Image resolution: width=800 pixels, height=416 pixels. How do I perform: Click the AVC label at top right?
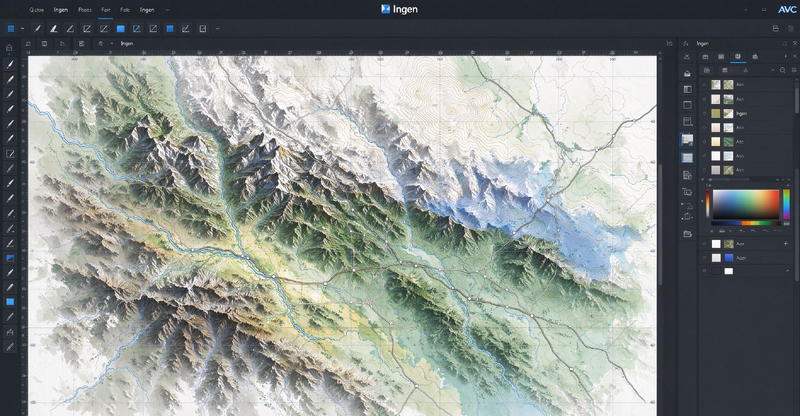(x=787, y=10)
